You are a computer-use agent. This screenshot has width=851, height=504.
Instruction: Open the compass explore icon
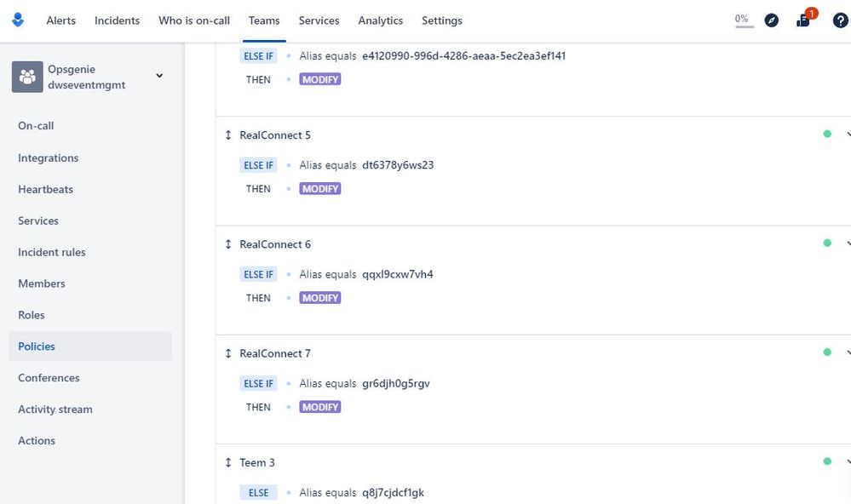(x=771, y=20)
